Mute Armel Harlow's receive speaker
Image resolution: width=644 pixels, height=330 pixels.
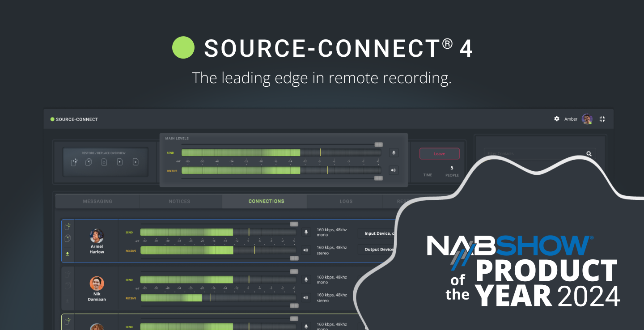pyautogui.click(x=306, y=250)
